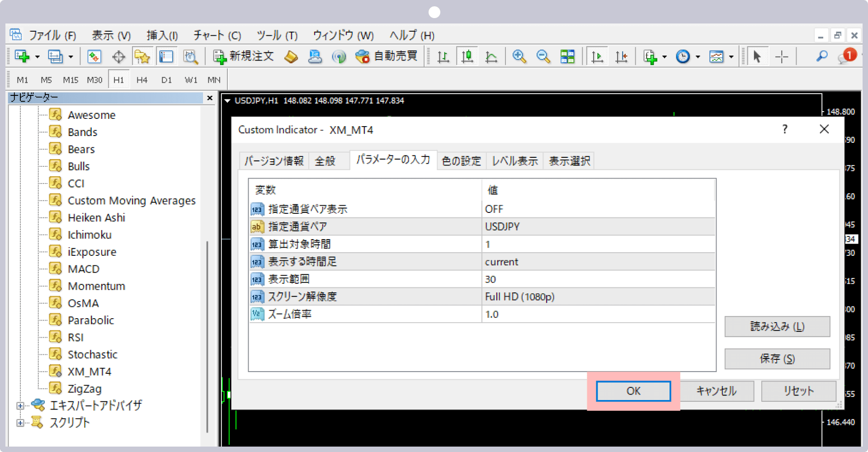Open the Strategy Tester icon
The width and height of the screenshot is (868, 452).
pyautogui.click(x=190, y=56)
